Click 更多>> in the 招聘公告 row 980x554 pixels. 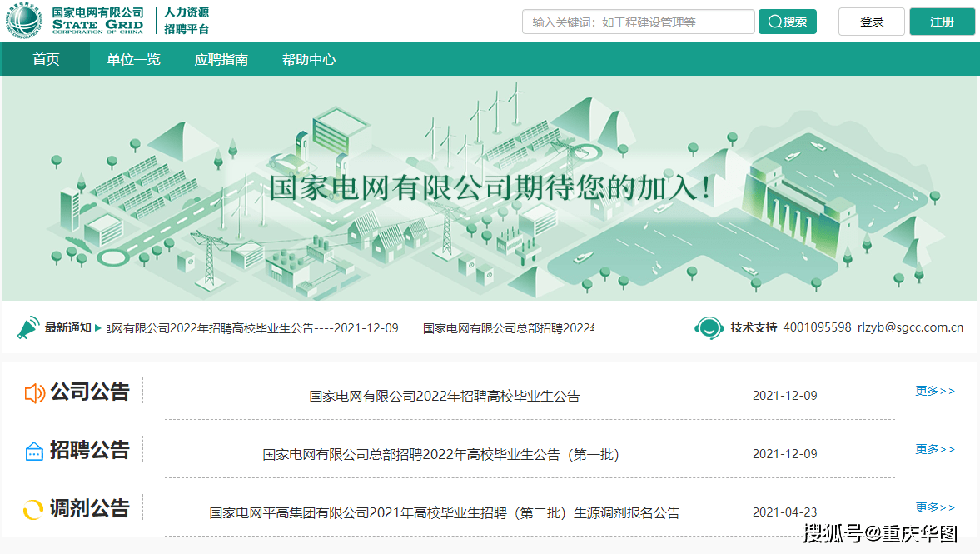pyautogui.click(x=935, y=449)
